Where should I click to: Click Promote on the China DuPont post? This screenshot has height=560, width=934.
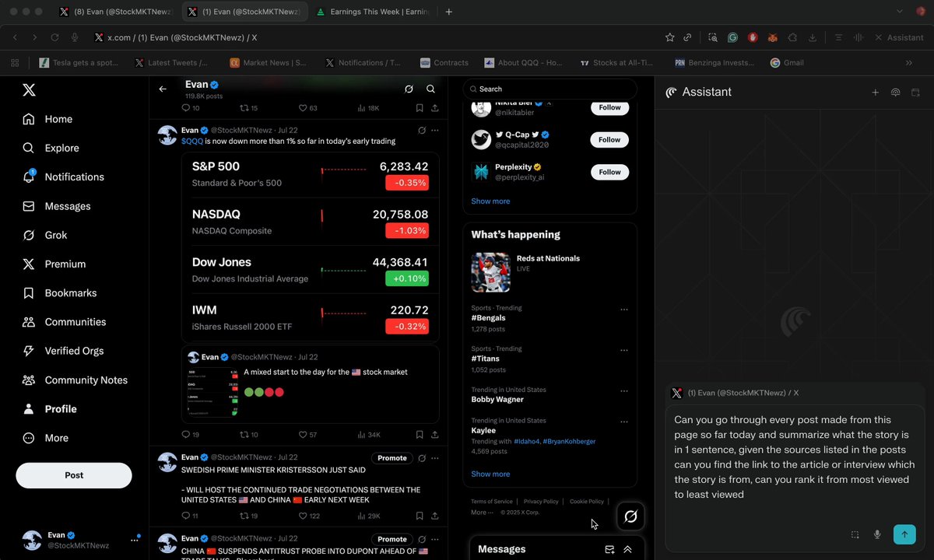[392, 539]
